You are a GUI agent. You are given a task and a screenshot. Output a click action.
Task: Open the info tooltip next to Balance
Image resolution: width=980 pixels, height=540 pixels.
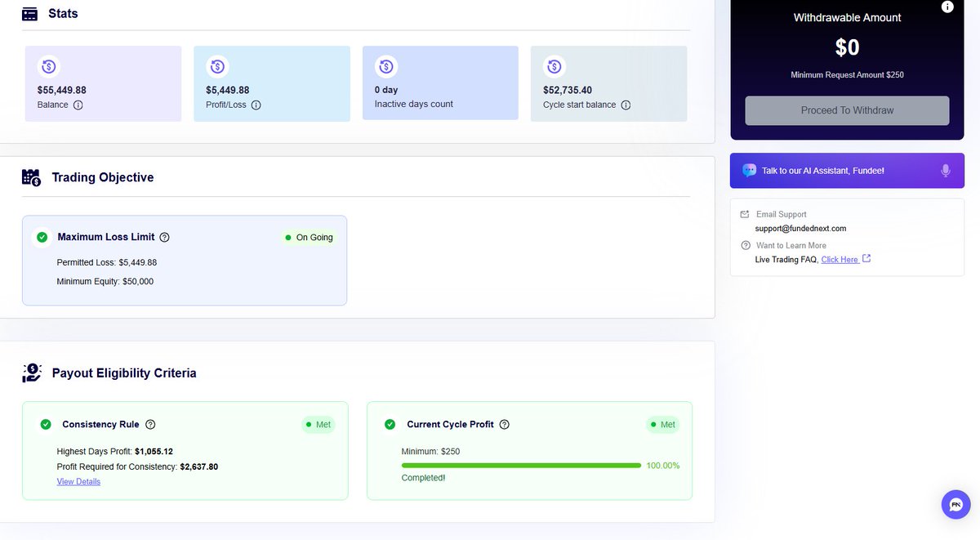click(78, 105)
